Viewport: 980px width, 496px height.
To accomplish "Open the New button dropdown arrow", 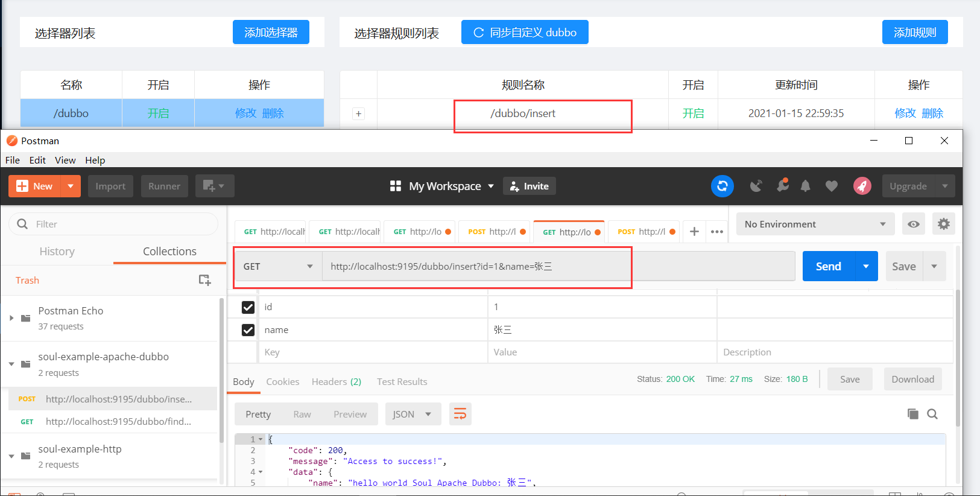I will coord(71,186).
